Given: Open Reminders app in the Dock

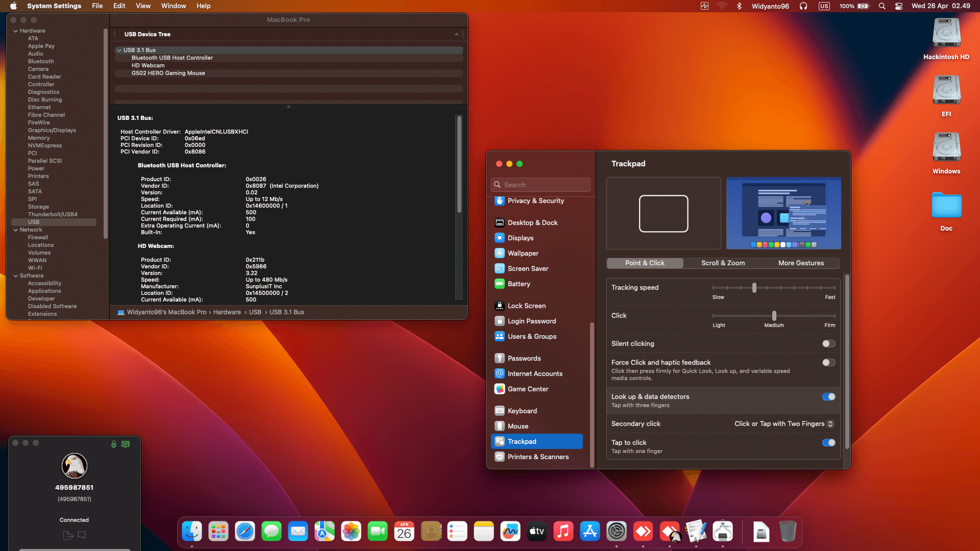Looking at the screenshot, I should coord(457,532).
